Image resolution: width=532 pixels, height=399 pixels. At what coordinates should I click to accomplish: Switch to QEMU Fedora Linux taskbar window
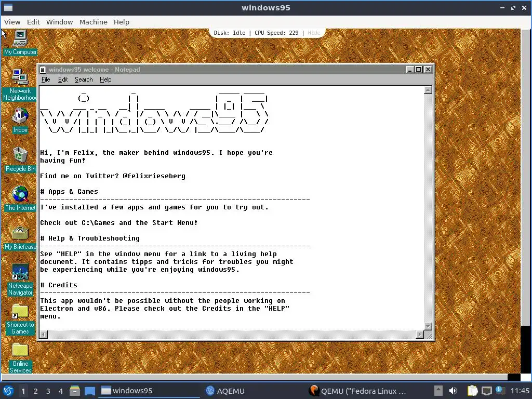pos(357,391)
